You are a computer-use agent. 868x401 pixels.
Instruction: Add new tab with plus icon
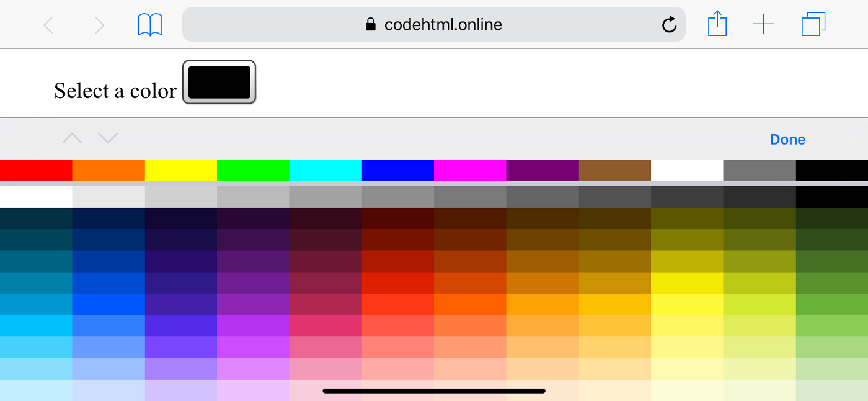[x=763, y=25]
